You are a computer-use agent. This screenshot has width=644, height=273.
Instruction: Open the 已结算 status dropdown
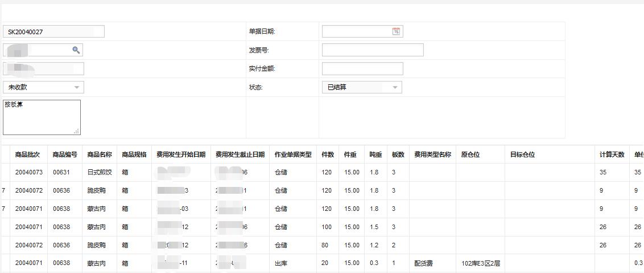(395, 87)
